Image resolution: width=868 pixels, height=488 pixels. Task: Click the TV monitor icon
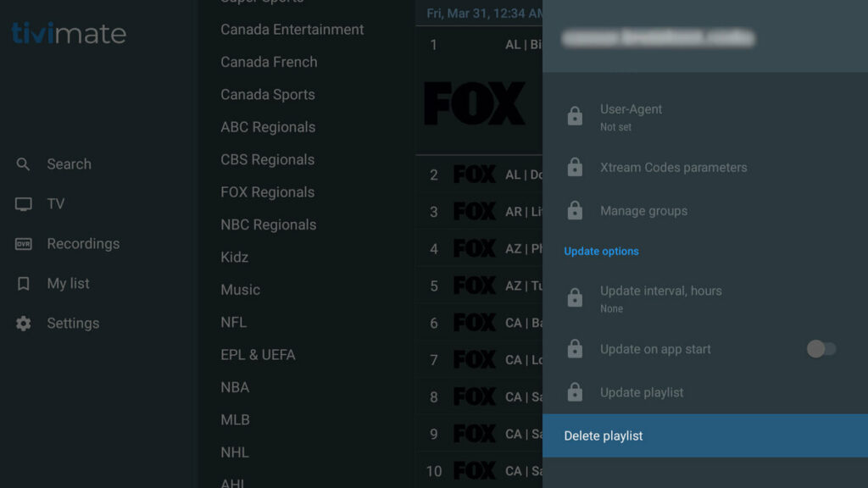pos(24,204)
